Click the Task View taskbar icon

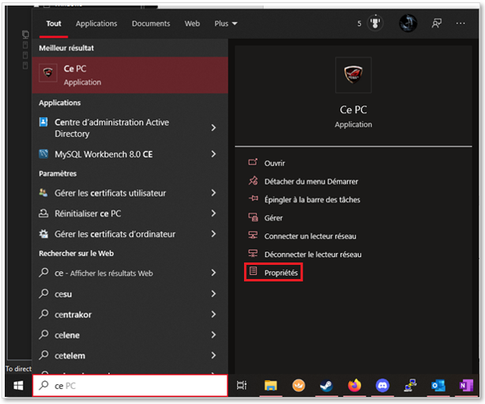pyautogui.click(x=242, y=385)
